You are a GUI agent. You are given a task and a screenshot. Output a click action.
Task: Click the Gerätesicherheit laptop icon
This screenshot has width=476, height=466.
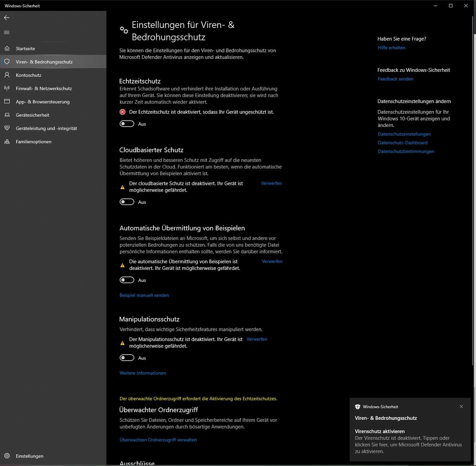(7, 115)
